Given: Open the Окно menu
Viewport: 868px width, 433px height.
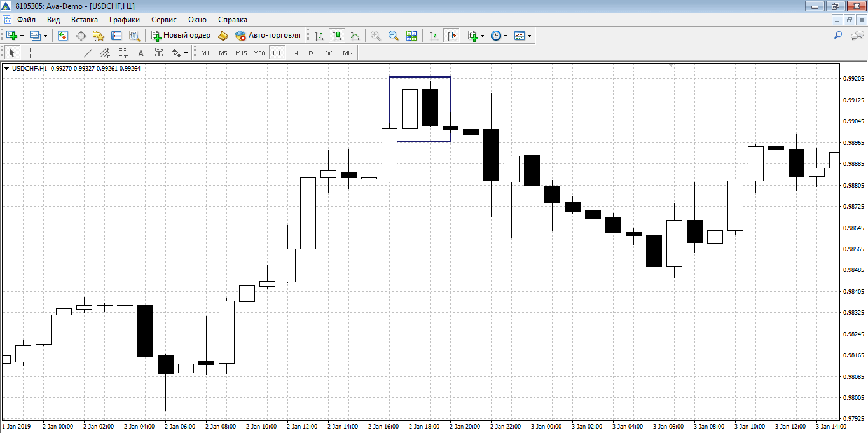Looking at the screenshot, I should [198, 20].
